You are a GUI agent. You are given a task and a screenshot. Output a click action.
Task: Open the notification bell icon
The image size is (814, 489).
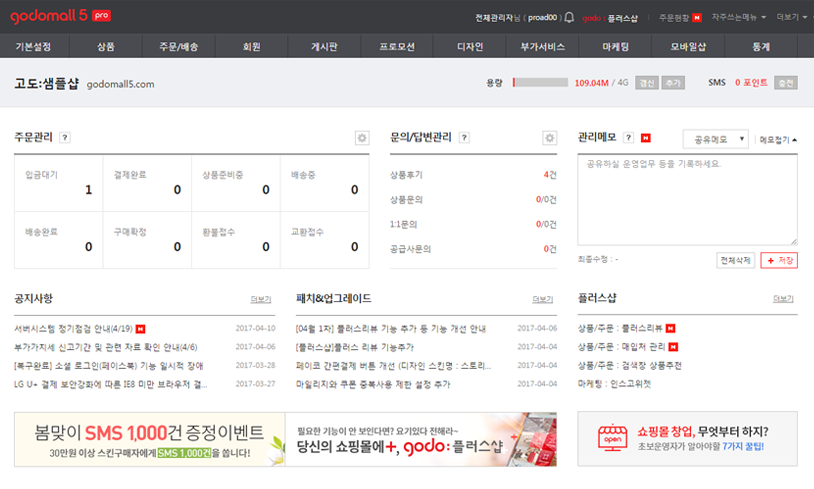(x=569, y=18)
